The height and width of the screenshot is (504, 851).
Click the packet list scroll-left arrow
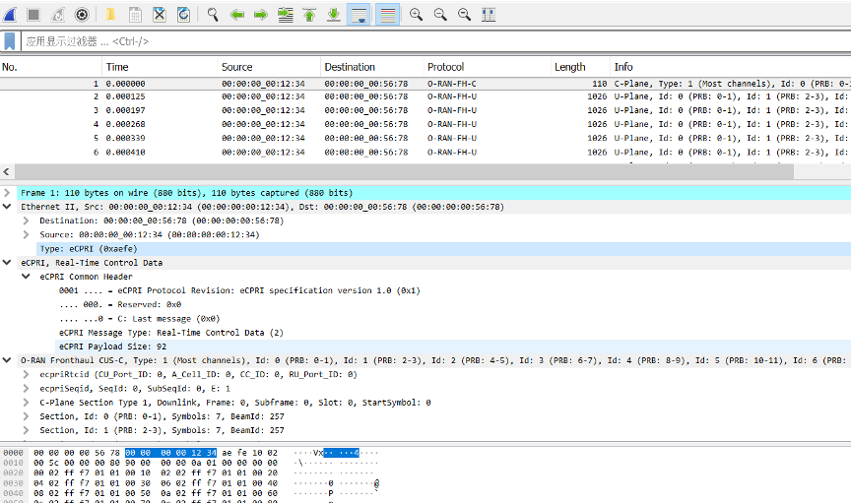coord(7,172)
